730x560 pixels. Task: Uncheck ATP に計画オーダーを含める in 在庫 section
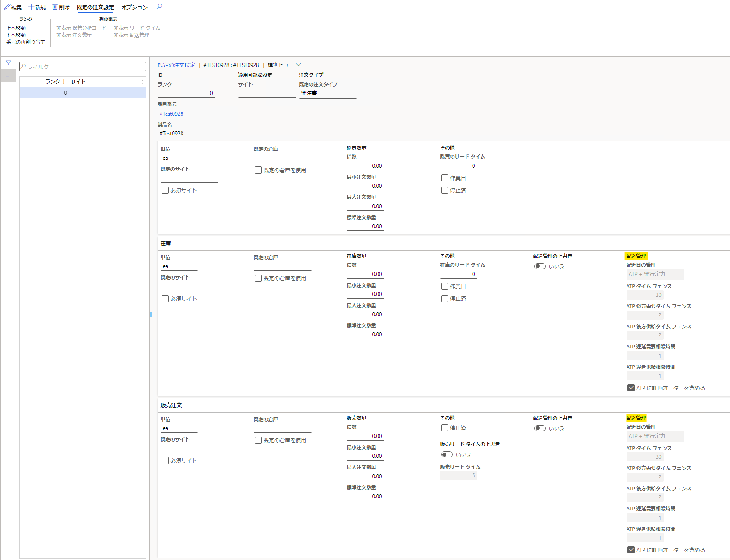pos(631,388)
